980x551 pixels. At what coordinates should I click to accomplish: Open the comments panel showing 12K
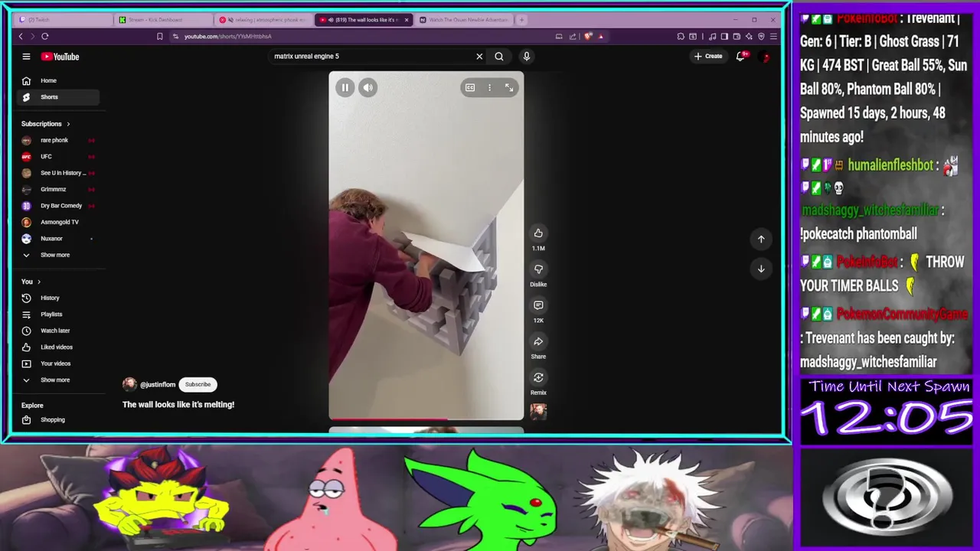pyautogui.click(x=538, y=305)
